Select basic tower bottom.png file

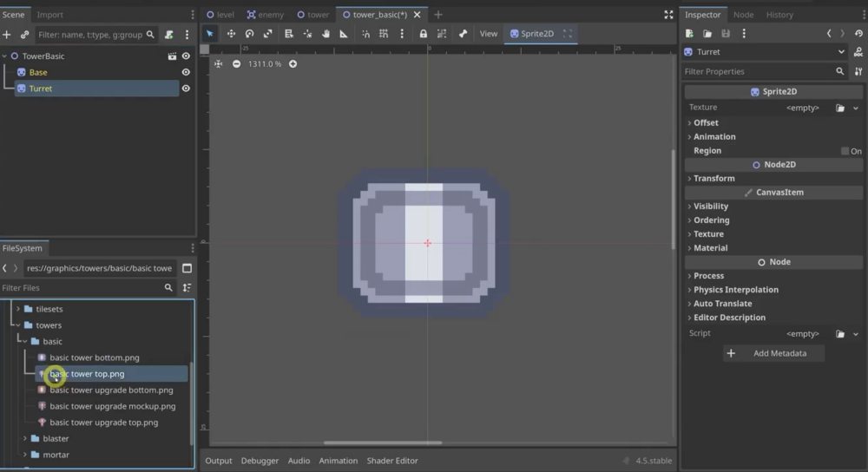pyautogui.click(x=95, y=357)
